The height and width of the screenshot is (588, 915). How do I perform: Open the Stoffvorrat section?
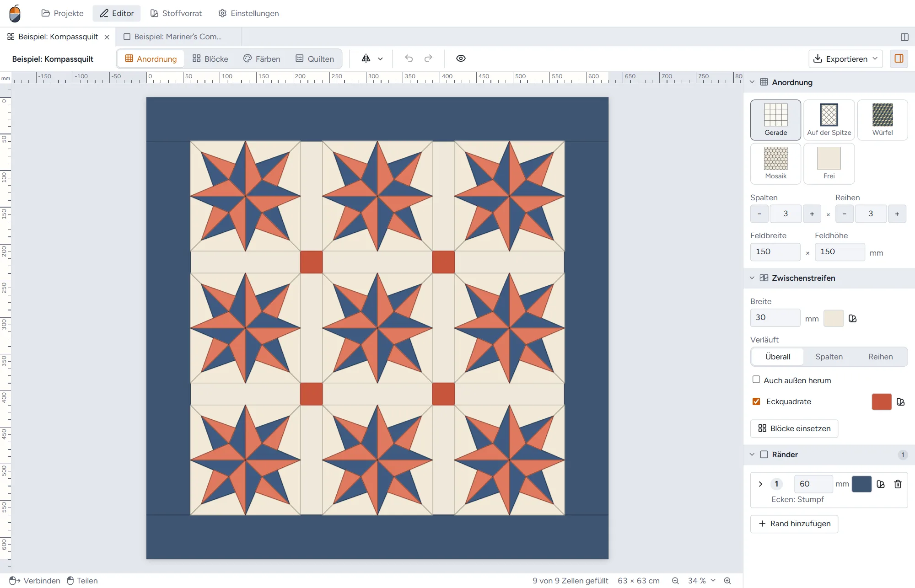click(176, 13)
